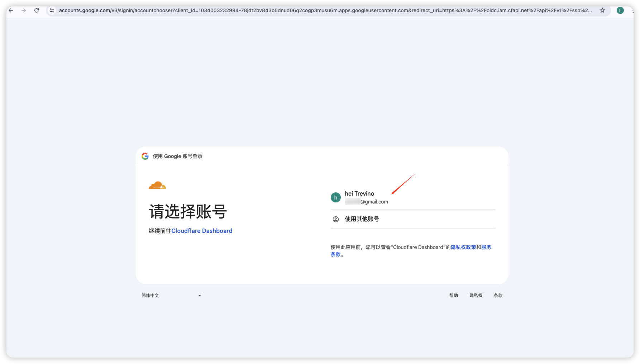The image size is (640, 364).
Task: Open site information icon in address bar
Action: click(x=52, y=10)
